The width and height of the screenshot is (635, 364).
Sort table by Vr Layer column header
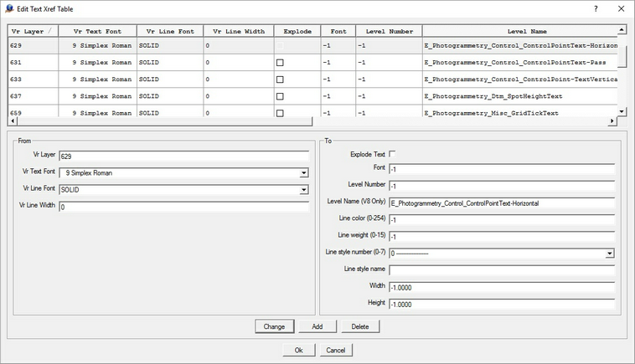point(32,31)
